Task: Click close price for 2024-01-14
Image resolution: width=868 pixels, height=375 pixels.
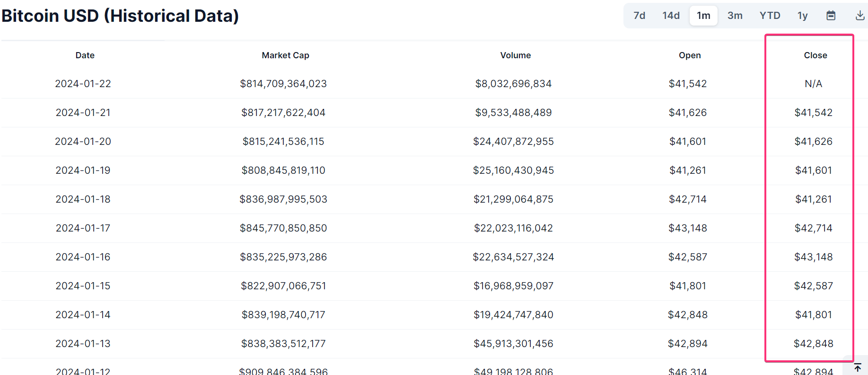Action: tap(814, 315)
